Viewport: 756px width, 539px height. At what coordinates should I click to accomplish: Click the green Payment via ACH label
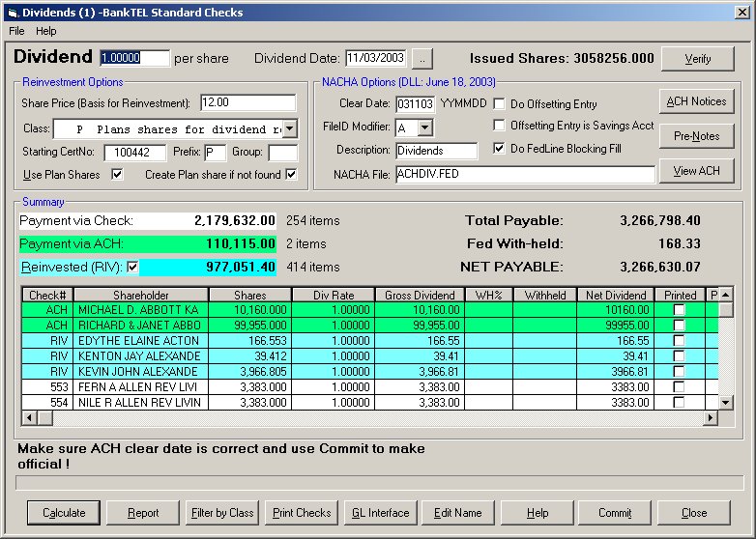pos(72,244)
